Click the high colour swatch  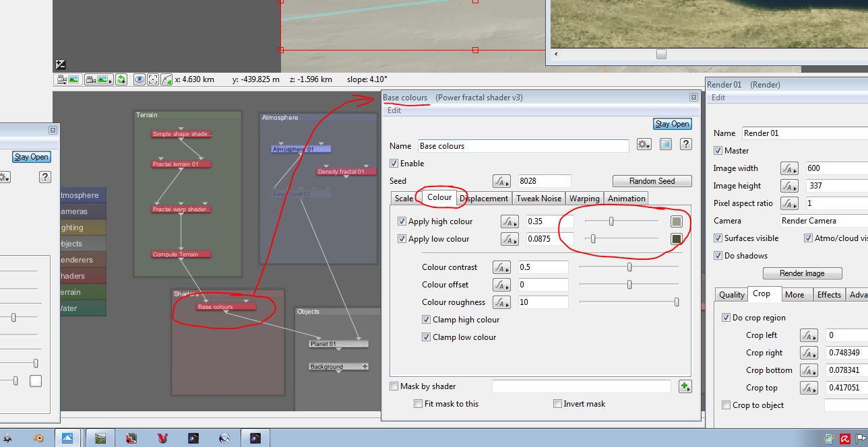(x=676, y=221)
